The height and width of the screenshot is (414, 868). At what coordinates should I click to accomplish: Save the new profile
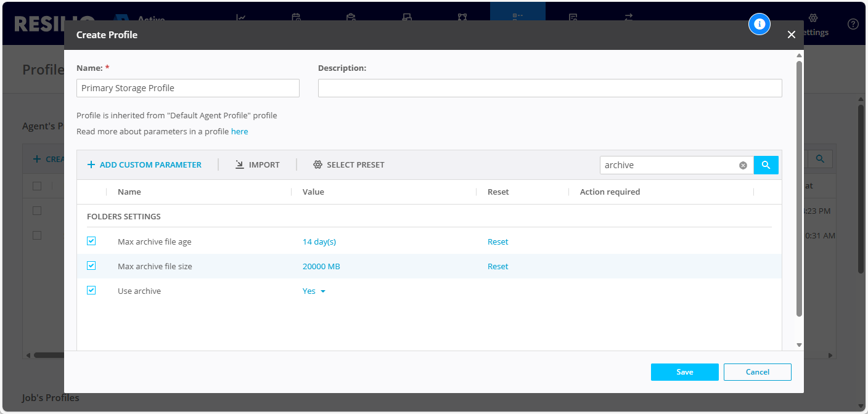684,372
